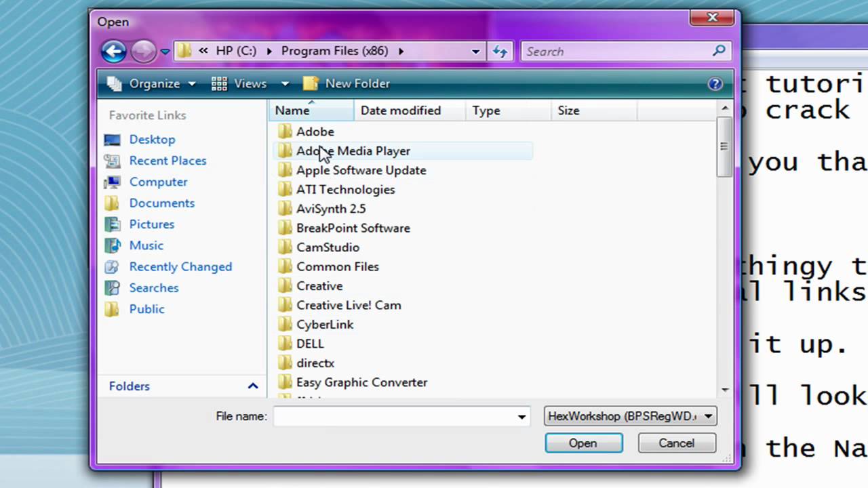
Task: Sort by the Size column header
Action: click(x=594, y=110)
